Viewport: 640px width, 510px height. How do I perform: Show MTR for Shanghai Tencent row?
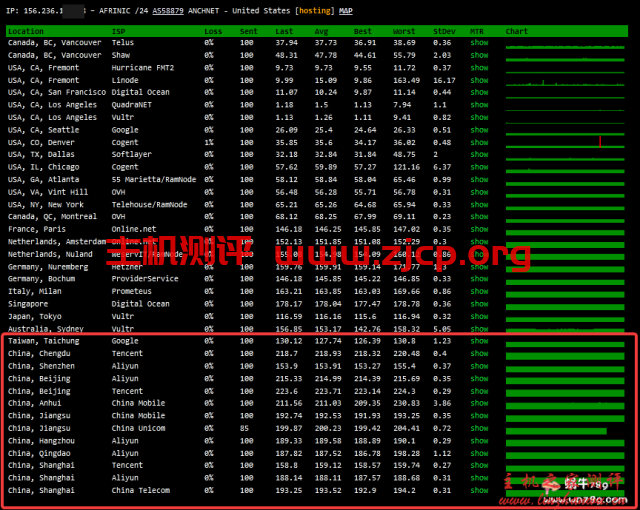point(479,466)
